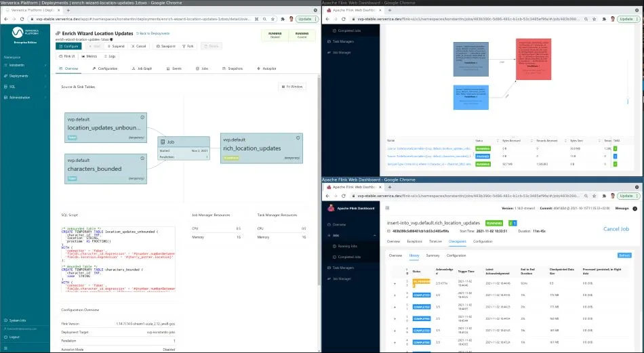The image size is (644, 353).
Task: Click the Ververica Platform logo
Action: [x=25, y=34]
